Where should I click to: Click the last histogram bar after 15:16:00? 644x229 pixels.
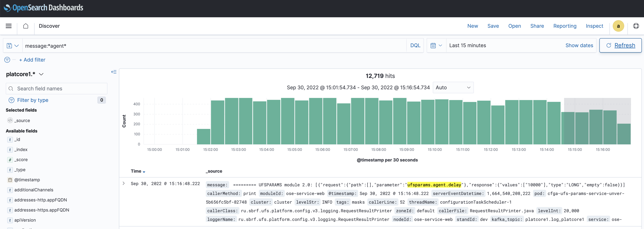pyautogui.click(x=624, y=134)
